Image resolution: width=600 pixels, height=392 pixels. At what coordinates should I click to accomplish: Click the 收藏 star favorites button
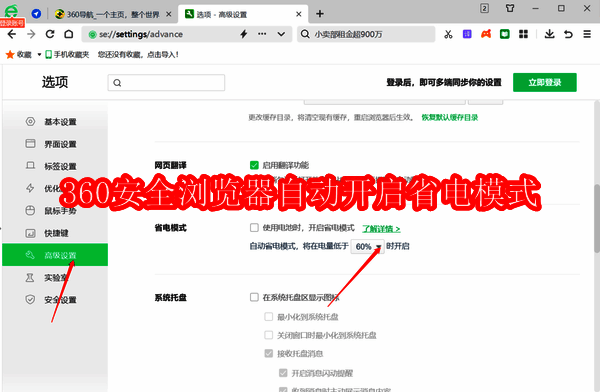pyautogui.click(x=19, y=54)
